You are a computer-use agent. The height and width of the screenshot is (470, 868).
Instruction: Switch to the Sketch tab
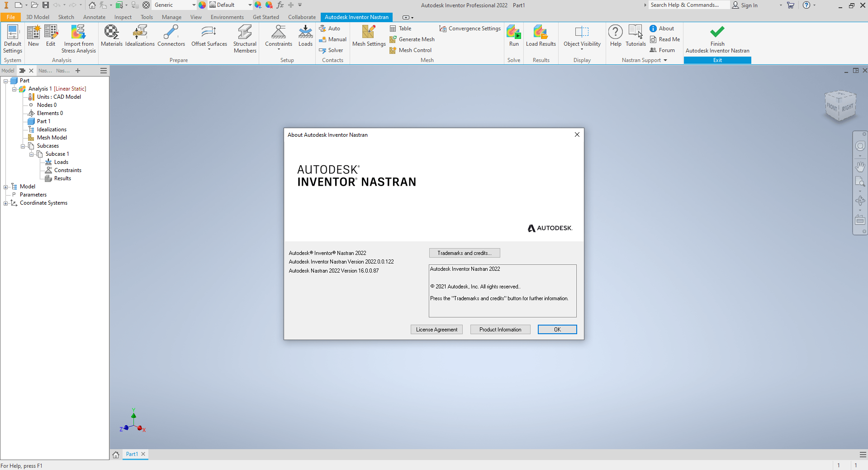pyautogui.click(x=66, y=17)
